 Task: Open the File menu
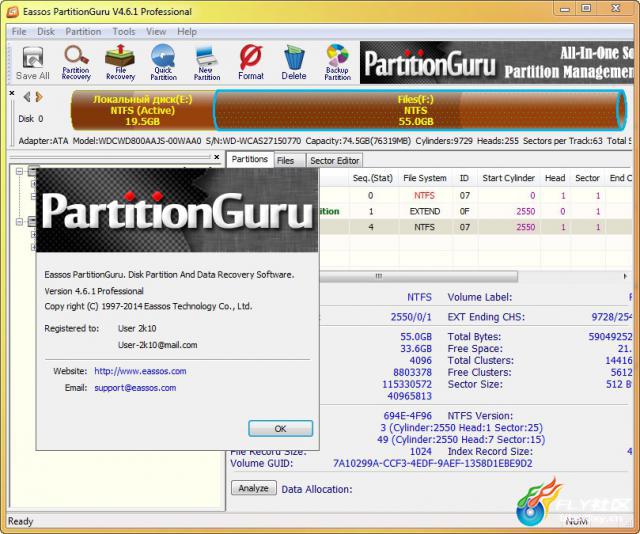pyautogui.click(x=19, y=31)
